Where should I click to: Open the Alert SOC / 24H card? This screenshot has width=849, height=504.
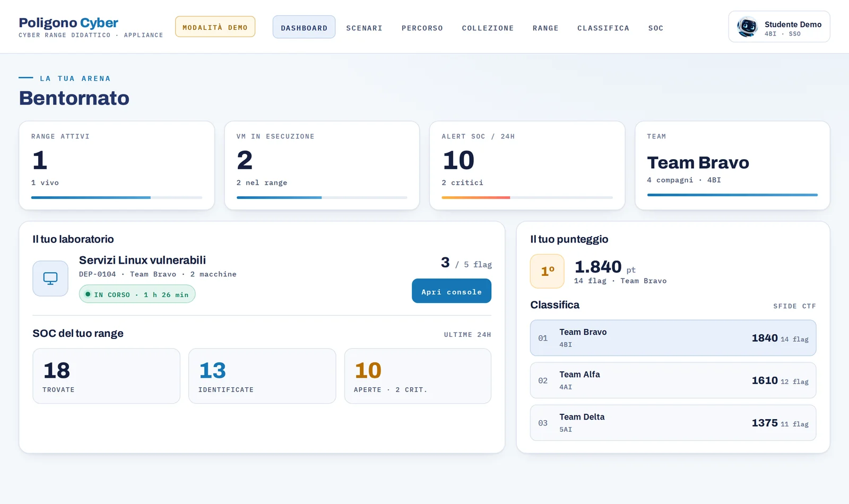[527, 166]
